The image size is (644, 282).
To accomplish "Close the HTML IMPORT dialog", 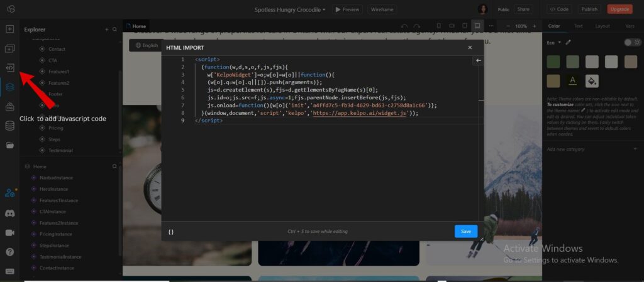I will pyautogui.click(x=470, y=48).
